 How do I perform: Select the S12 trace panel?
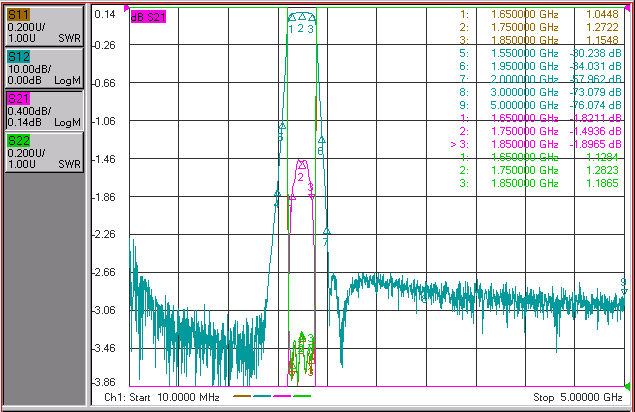44,68
